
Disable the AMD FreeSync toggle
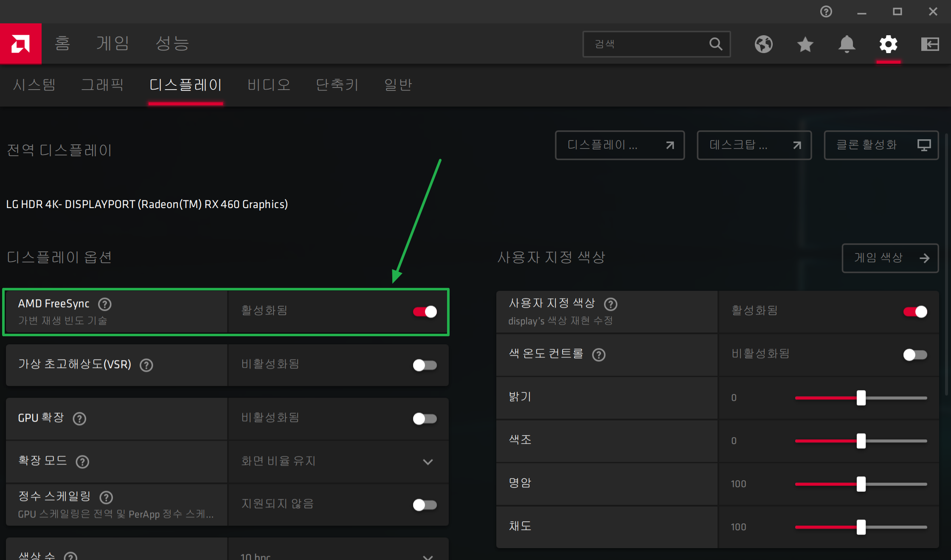(x=425, y=312)
